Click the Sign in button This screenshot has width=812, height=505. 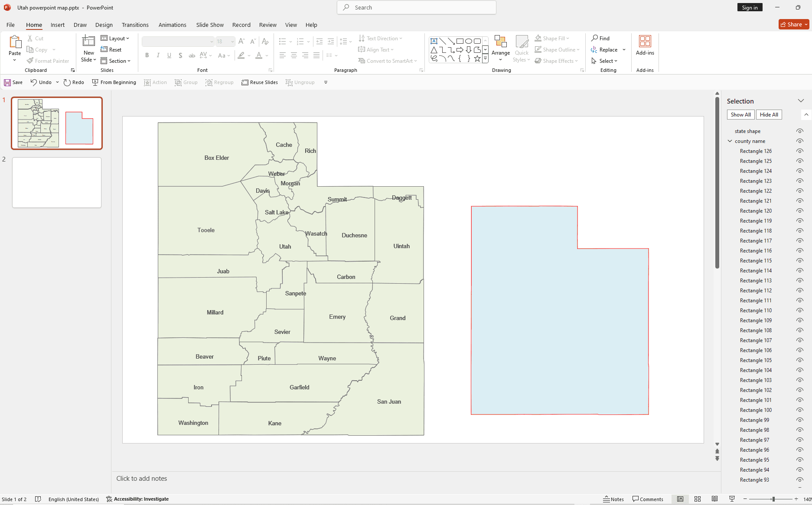750,7
